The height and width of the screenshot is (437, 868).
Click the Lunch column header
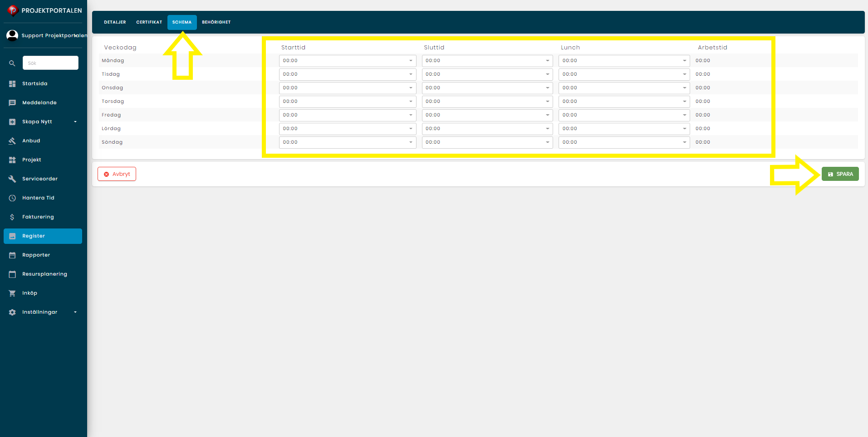pos(570,48)
